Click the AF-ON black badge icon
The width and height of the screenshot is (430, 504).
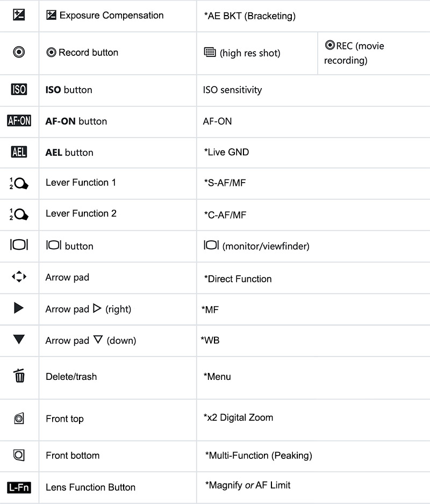19,121
